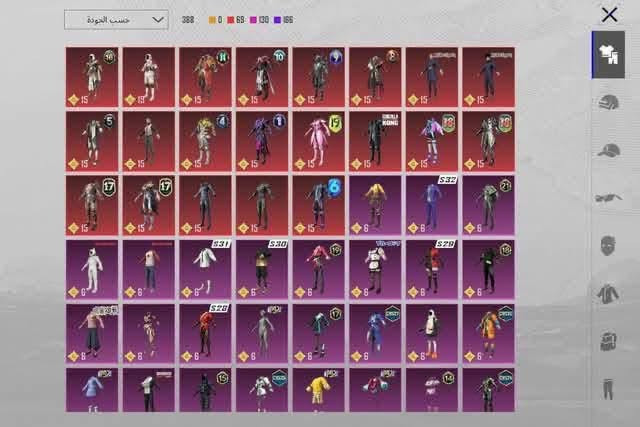Viewport: 640px width, 427px height.
Task: Select the yellow hoodie outfit in bottom row
Action: point(318,390)
